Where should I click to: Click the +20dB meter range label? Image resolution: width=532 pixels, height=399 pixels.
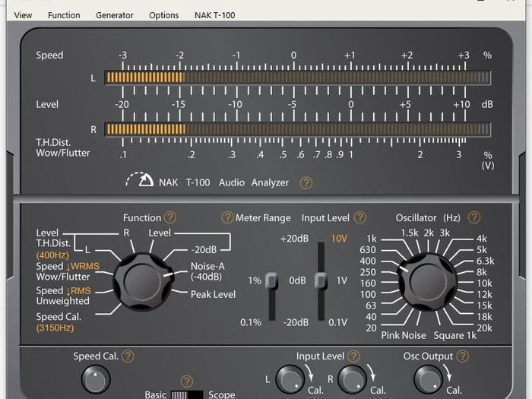pos(294,239)
